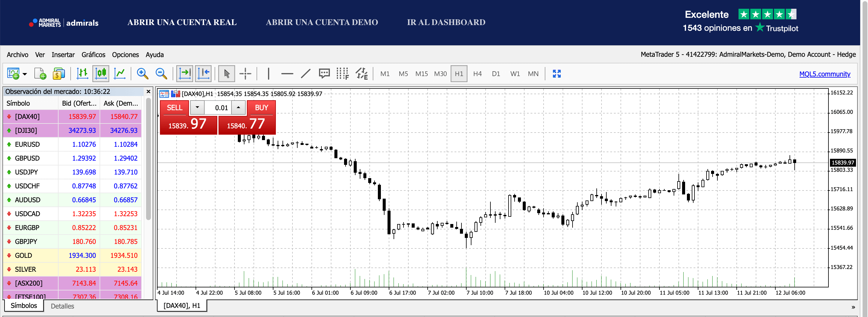Click ABRIR UNA CUENTA DEMO
868x317 pixels.
pos(322,22)
